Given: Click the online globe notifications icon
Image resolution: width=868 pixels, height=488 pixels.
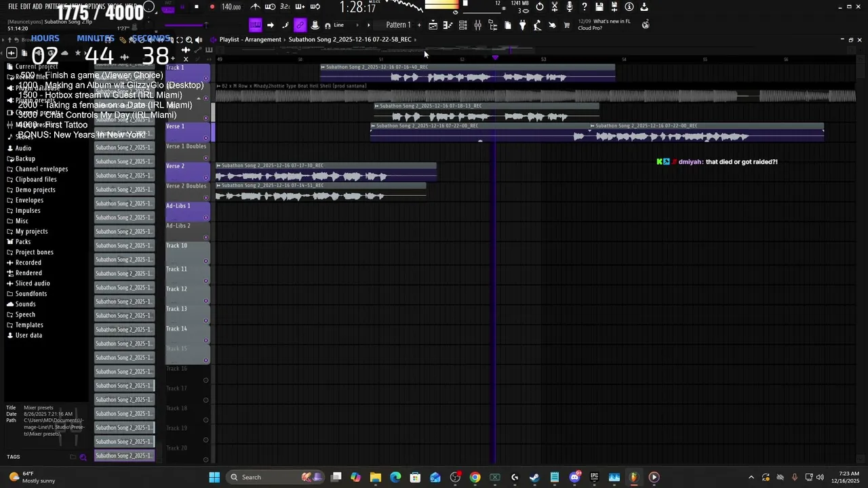Looking at the screenshot, I should pyautogui.click(x=645, y=24).
